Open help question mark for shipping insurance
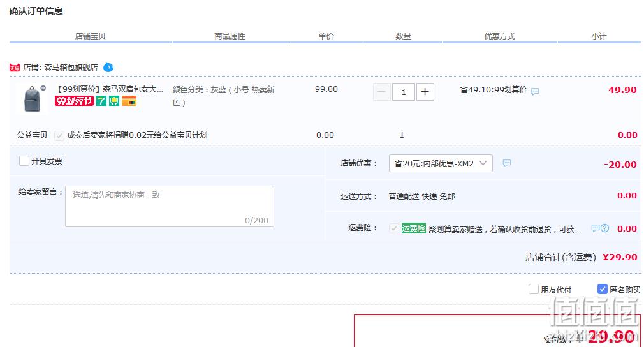The width and height of the screenshot is (644, 347). pyautogui.click(x=604, y=228)
